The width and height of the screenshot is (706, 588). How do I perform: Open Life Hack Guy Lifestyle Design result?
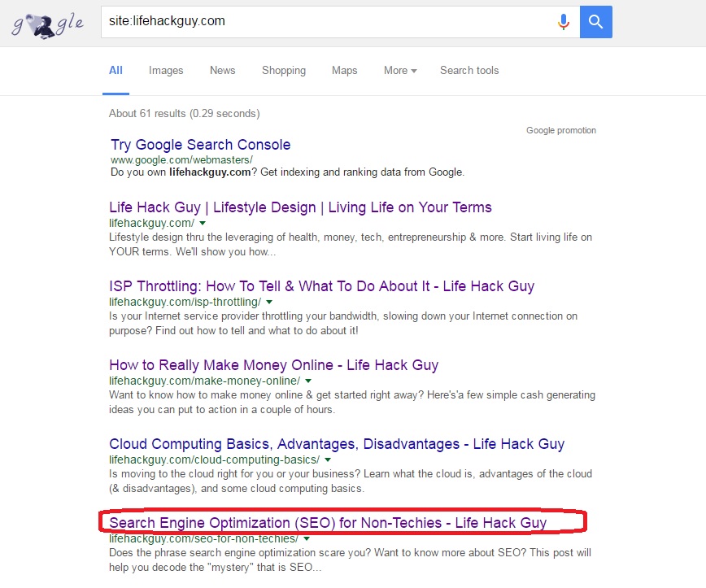(300, 207)
